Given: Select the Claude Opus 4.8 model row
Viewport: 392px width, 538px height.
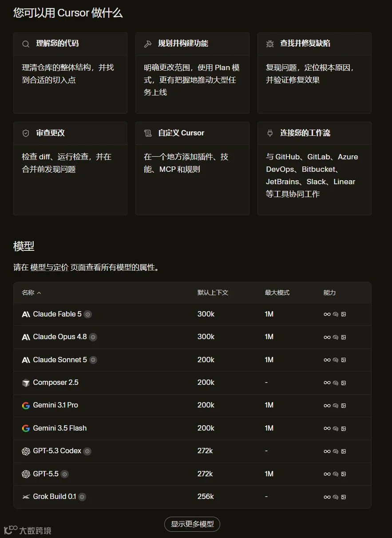Looking at the screenshot, I should point(192,337).
